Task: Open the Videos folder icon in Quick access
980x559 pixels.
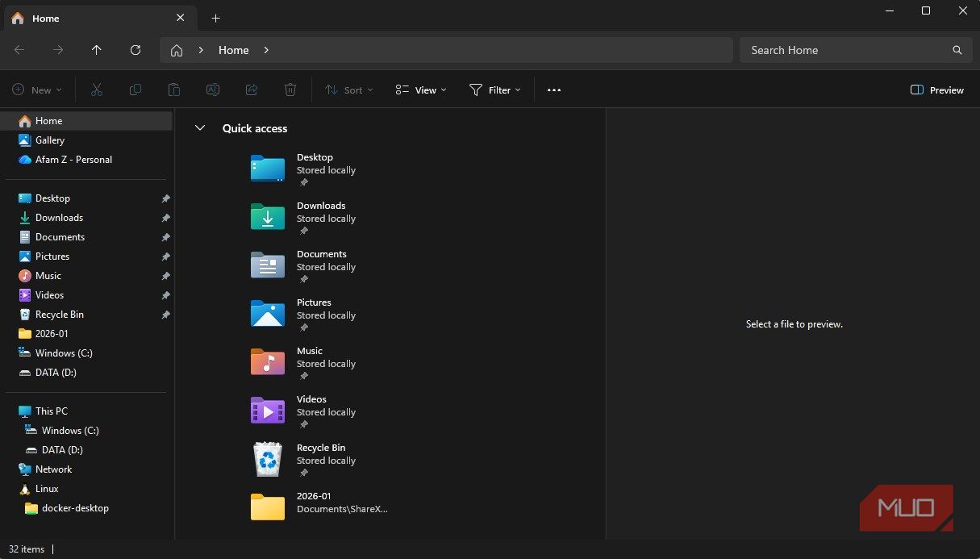Action: pos(268,411)
